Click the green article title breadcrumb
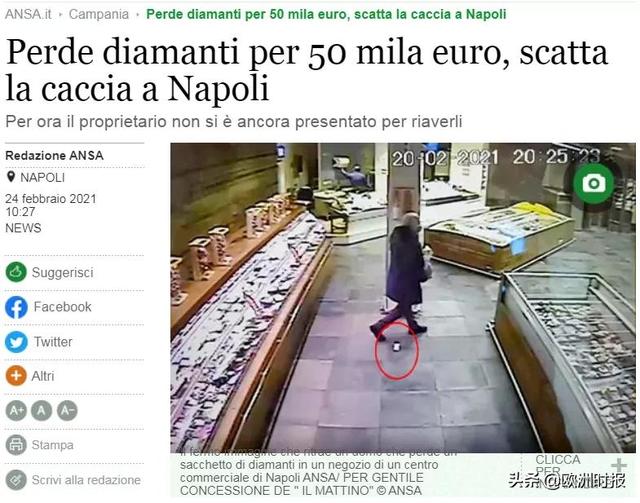Viewport: 640px width, 503px height. (x=326, y=14)
